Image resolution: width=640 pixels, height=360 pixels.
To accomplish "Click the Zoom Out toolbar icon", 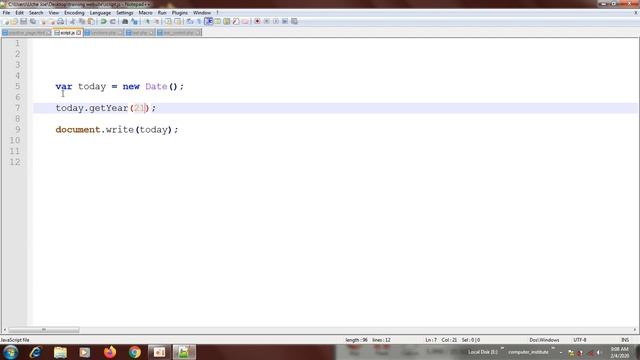I will 156,21.
